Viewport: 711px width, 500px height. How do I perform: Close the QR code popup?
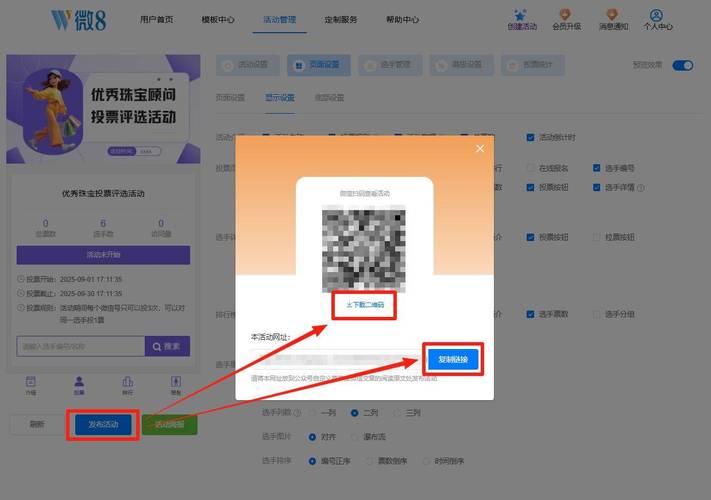tap(480, 149)
